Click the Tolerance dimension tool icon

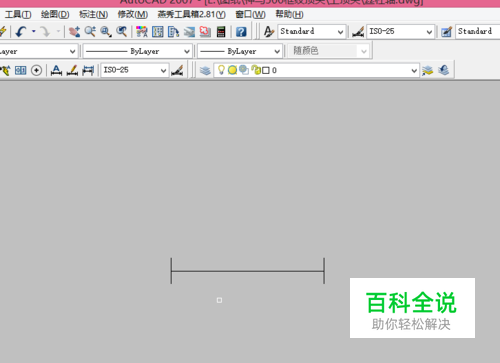coord(20,70)
